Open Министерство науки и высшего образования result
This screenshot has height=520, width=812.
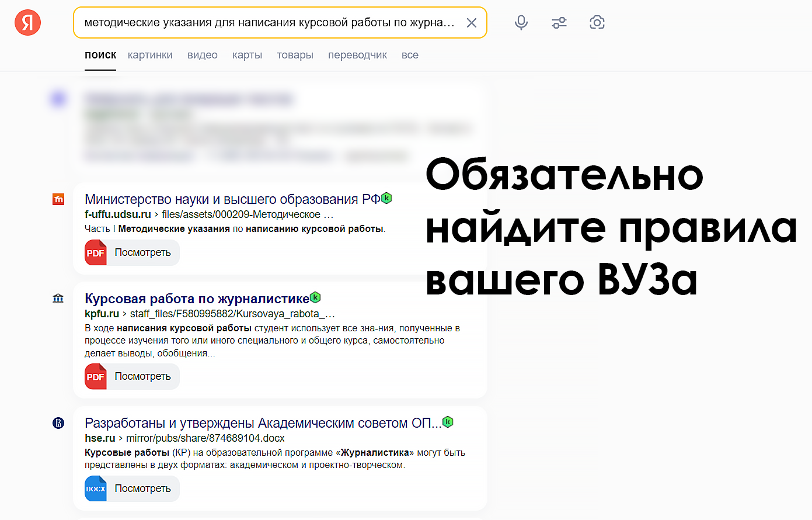coord(232,199)
